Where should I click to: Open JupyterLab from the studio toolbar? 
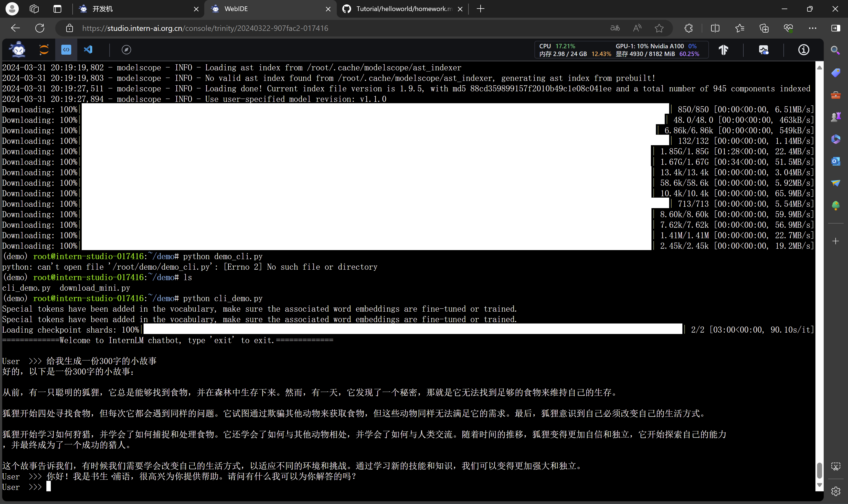click(x=44, y=50)
